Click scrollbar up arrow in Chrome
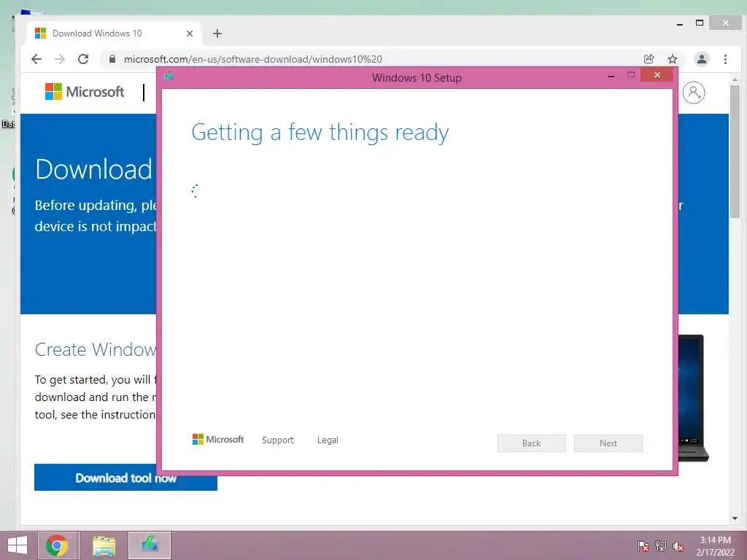The image size is (747, 560). (x=735, y=79)
